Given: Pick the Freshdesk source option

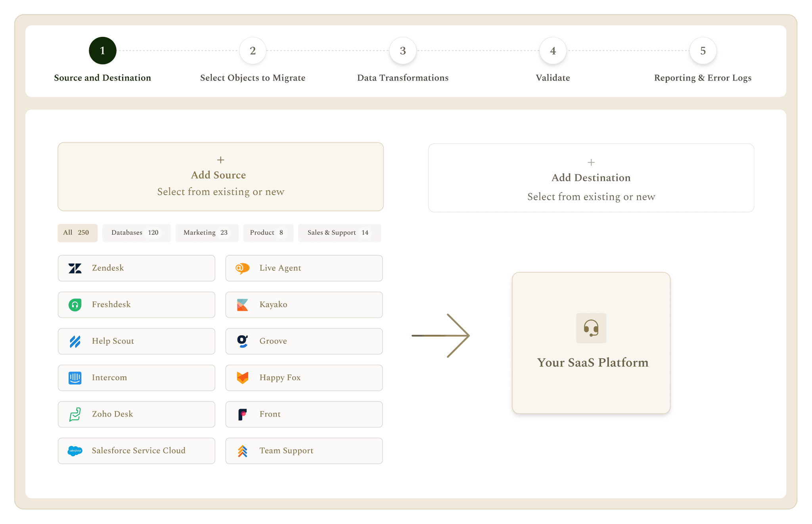Looking at the screenshot, I should pos(136,305).
